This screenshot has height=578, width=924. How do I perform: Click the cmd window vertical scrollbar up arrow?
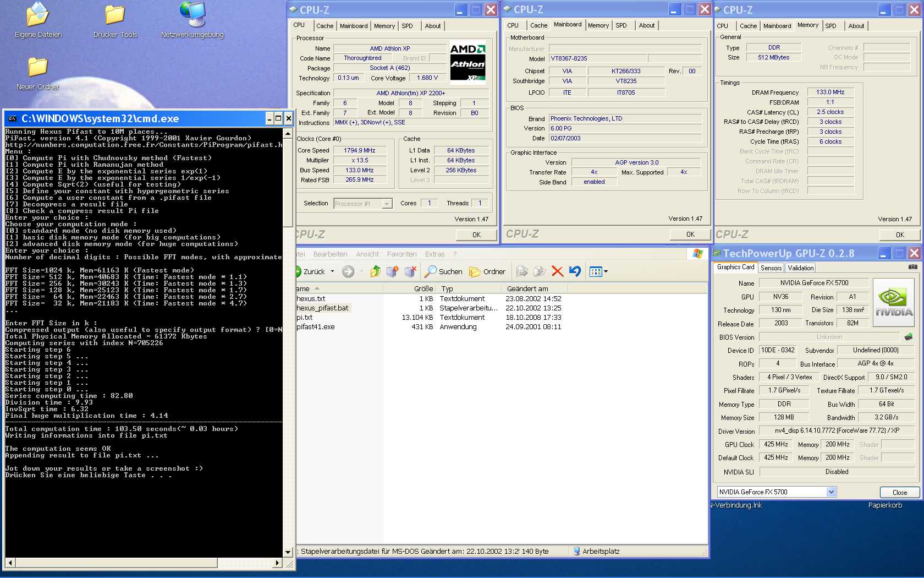click(x=288, y=133)
